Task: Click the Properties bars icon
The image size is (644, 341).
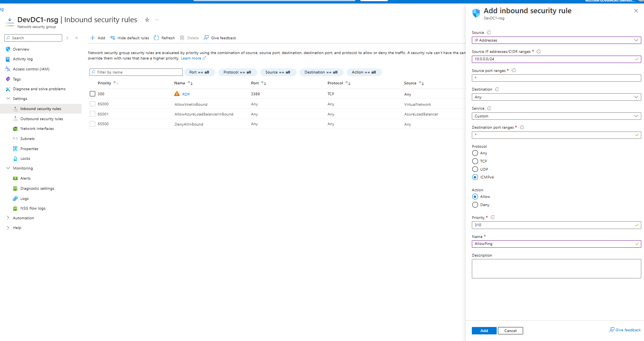Action: [x=15, y=149]
